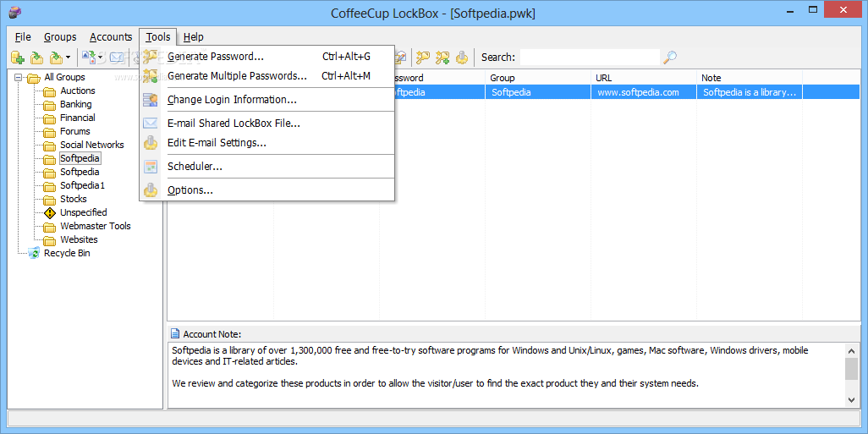Screen dimensions: 868x434
Task: Click the LockBox app icon in title bar
Action: pyautogui.click(x=15, y=12)
